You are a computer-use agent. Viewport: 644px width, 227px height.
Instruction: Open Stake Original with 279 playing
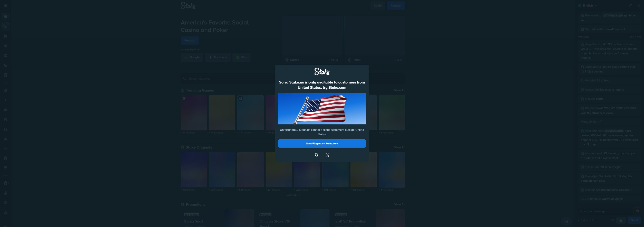click(x=364, y=170)
